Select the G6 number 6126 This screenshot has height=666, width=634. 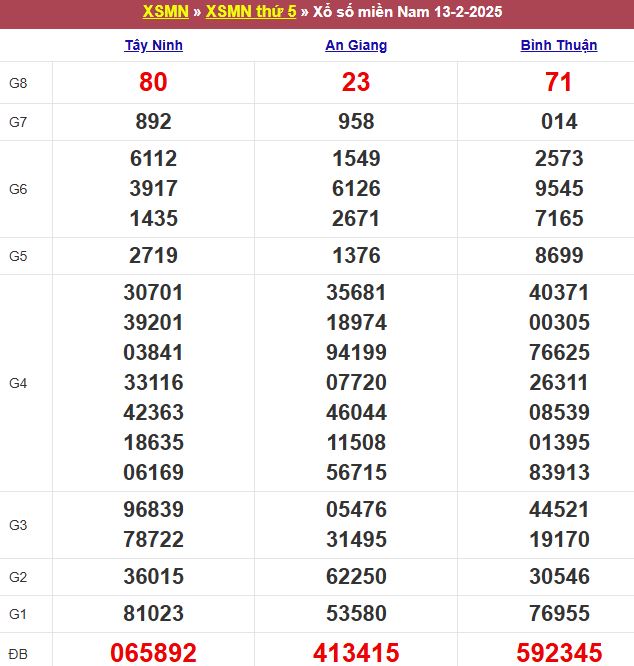point(356,188)
